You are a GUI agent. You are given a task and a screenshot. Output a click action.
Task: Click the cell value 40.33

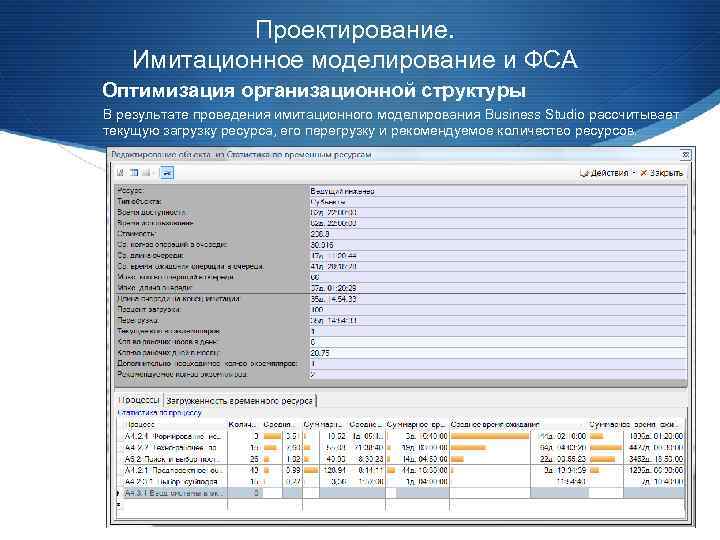(335, 459)
